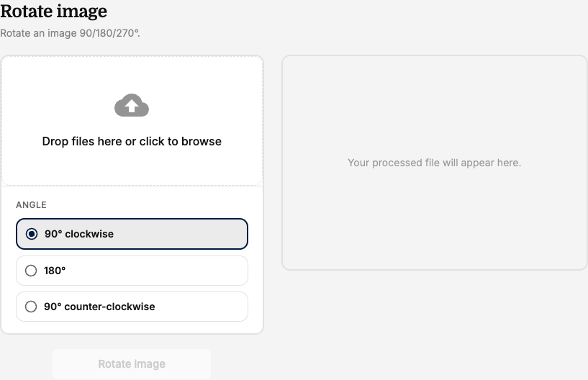Choose the "180°" label text
The image size is (588, 380).
coord(55,271)
